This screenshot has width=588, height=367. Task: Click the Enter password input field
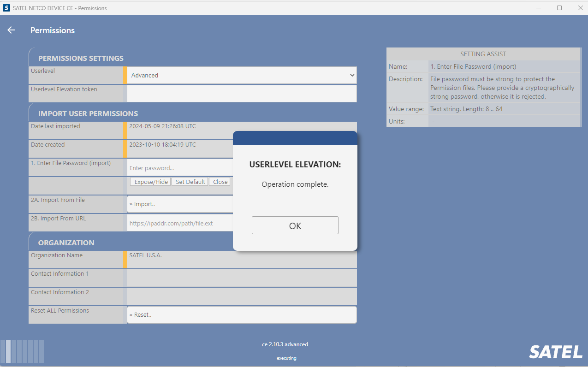click(180, 168)
